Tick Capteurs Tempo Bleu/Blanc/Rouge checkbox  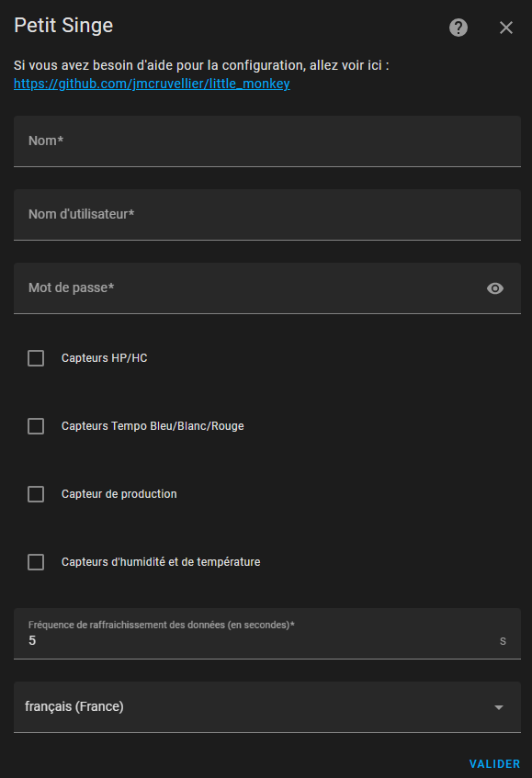point(36,426)
